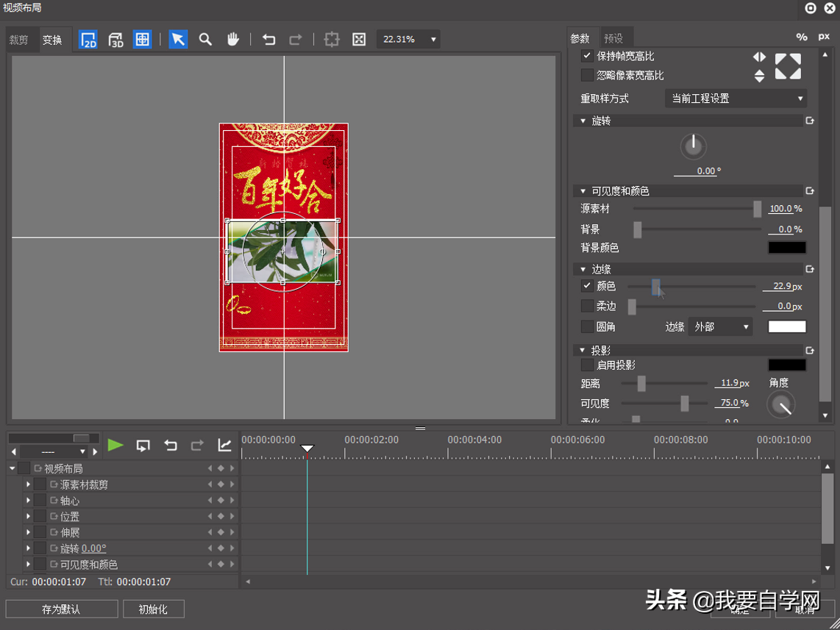
Task: Collapse the 旋转 section
Action: pyautogui.click(x=583, y=121)
